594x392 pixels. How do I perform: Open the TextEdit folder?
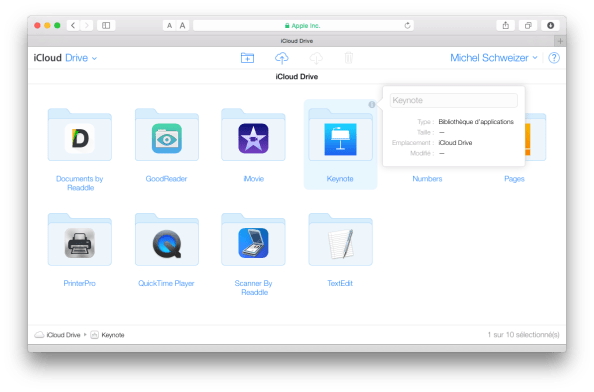tap(341, 239)
